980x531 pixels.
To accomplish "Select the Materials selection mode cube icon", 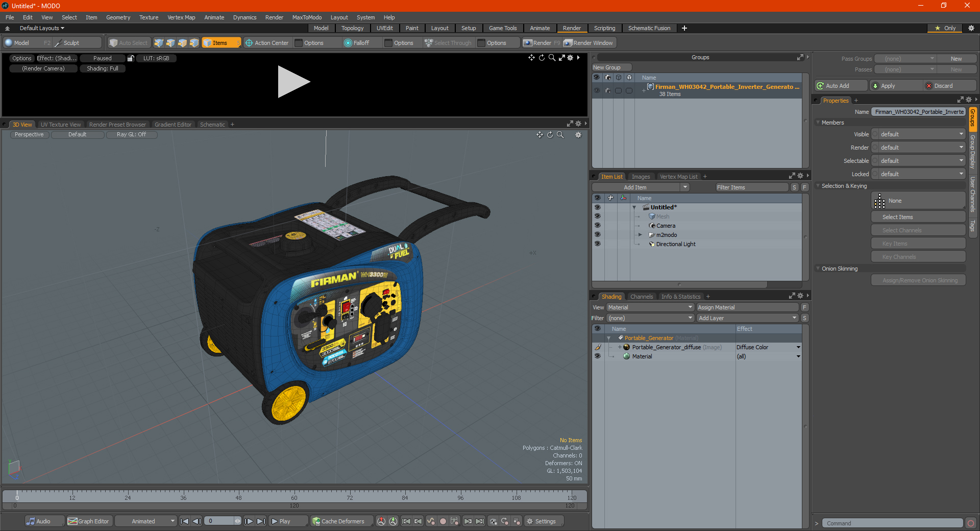I will tap(194, 43).
